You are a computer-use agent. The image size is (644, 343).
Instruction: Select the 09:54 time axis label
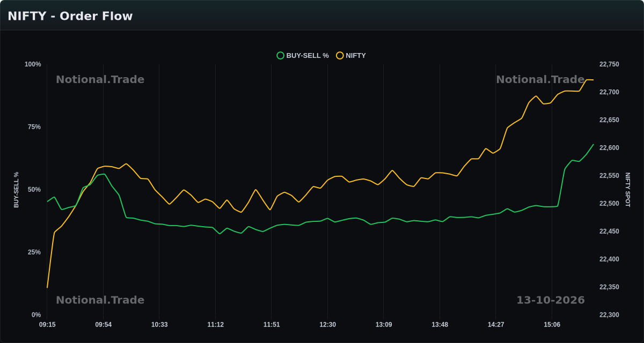104,325
